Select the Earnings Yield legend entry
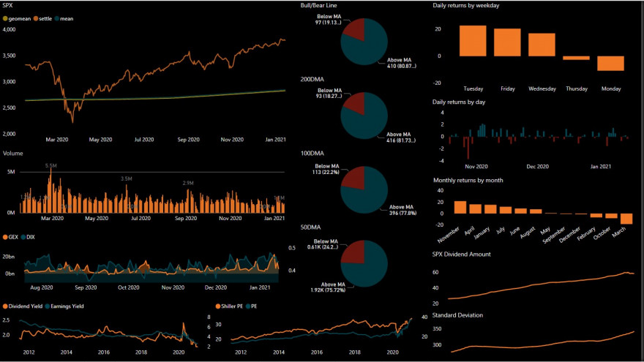The width and height of the screenshot is (644, 362). (64, 306)
